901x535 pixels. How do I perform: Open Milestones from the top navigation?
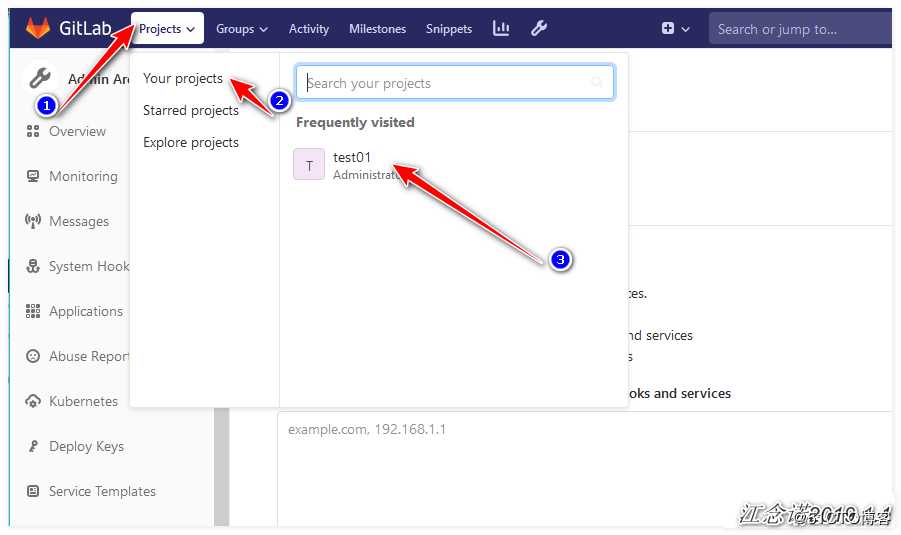click(378, 29)
